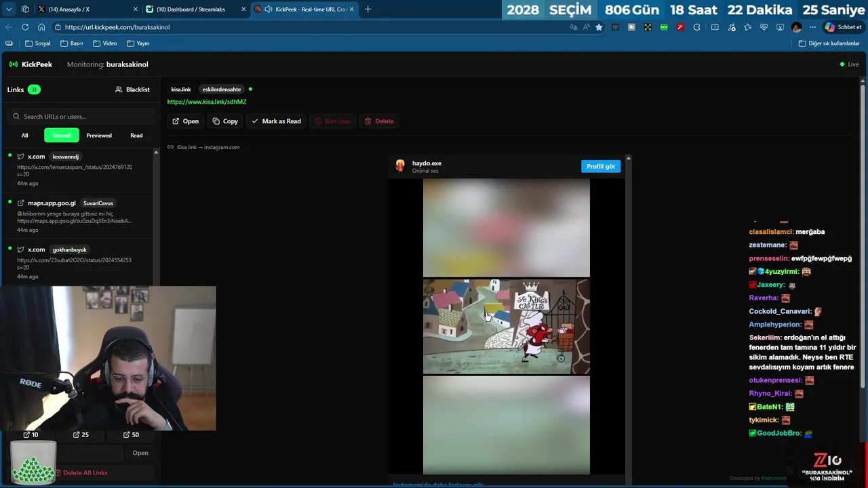The height and width of the screenshot is (488, 868).
Task: Click the read aloud icon in address bar
Action: 587,27
